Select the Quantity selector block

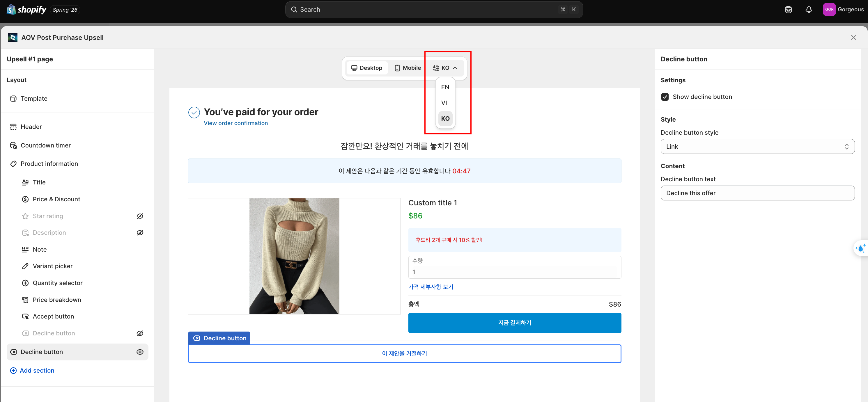point(83,283)
